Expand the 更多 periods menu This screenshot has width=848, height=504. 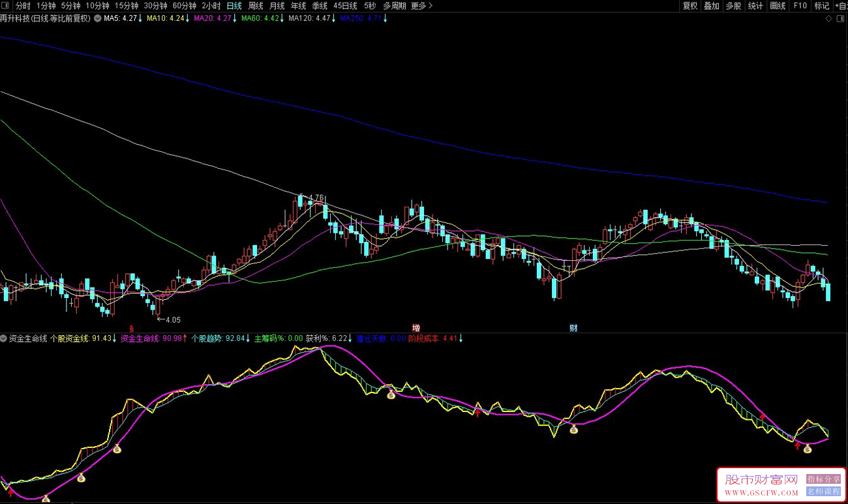coord(421,6)
